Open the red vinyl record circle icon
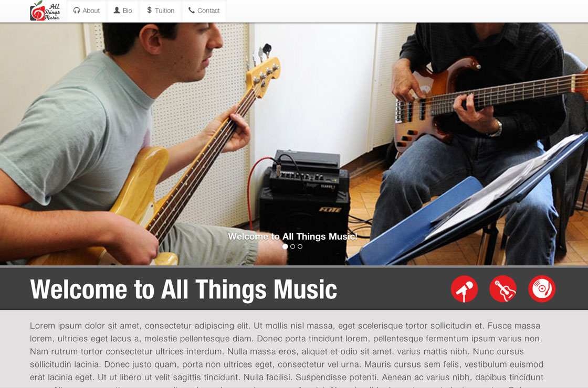This screenshot has height=388, width=588. [x=542, y=289]
